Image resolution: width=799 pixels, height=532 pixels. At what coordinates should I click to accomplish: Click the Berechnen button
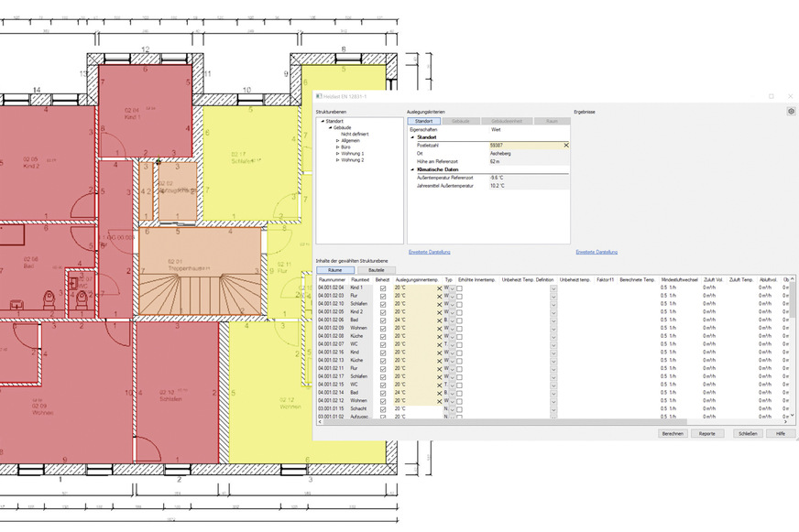click(672, 433)
